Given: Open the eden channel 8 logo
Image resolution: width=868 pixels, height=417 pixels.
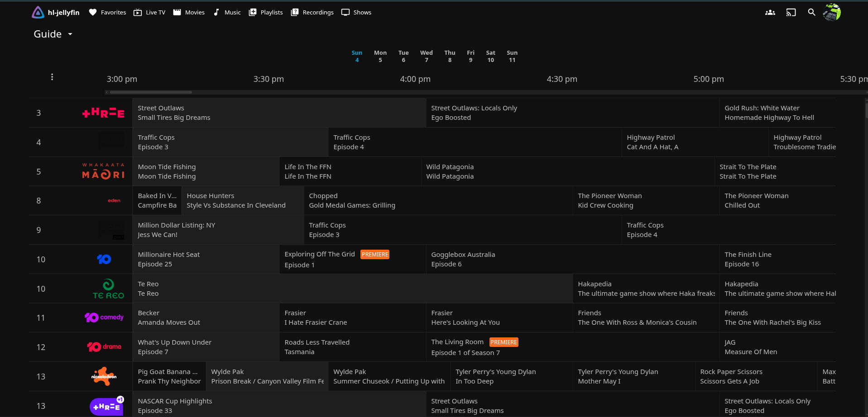Looking at the screenshot, I should pyautogui.click(x=114, y=200).
